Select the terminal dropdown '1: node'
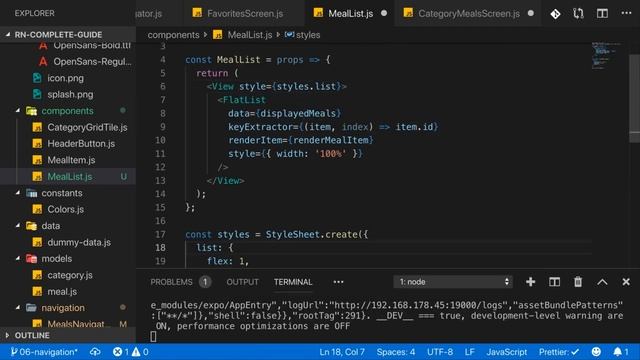The image size is (640, 360). 453,282
